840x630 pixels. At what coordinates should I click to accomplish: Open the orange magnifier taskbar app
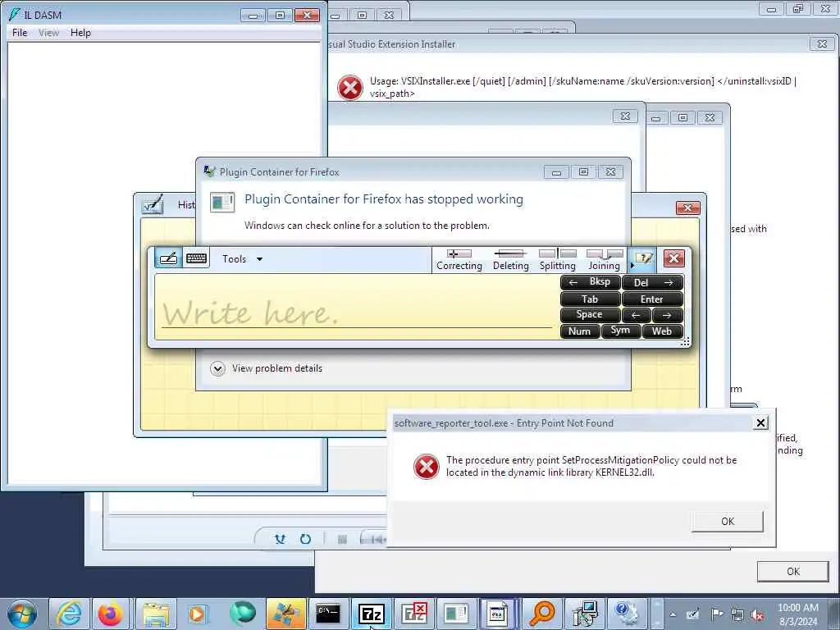coord(541,614)
